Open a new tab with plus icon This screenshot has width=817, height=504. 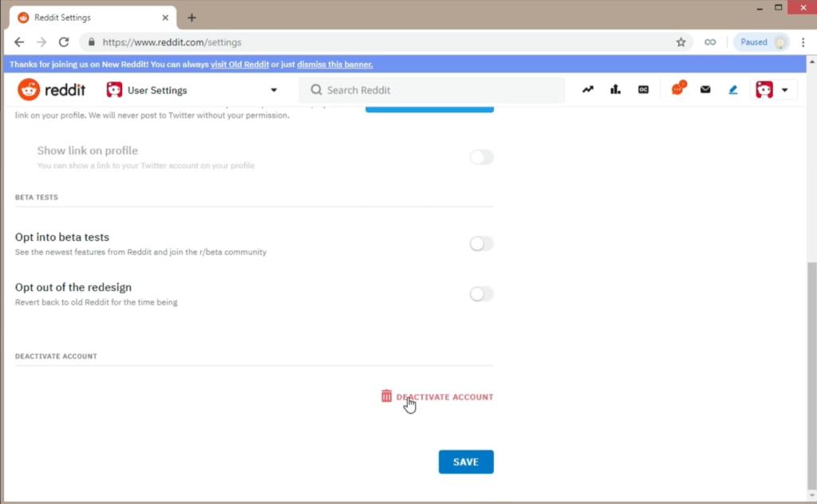pyautogui.click(x=191, y=18)
